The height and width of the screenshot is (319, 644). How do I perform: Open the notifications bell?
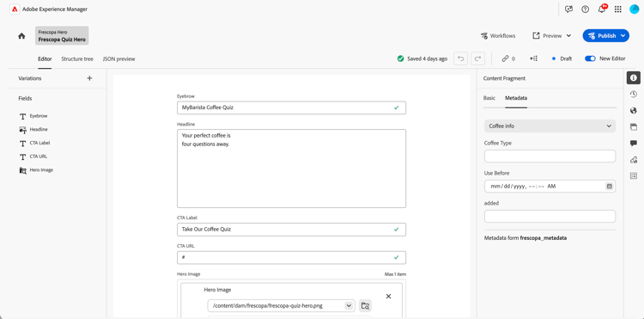pyautogui.click(x=602, y=9)
